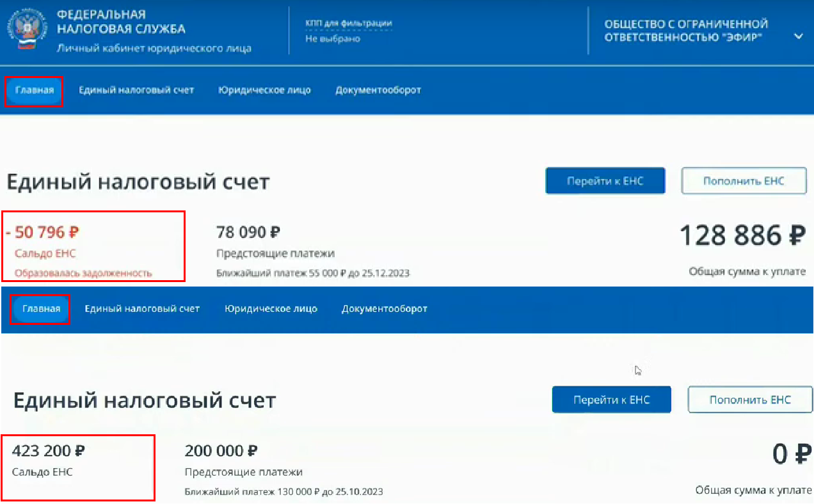Expand the chevron beside ООО "ЭФИР"
The height and width of the screenshot is (504, 814).
[798, 36]
